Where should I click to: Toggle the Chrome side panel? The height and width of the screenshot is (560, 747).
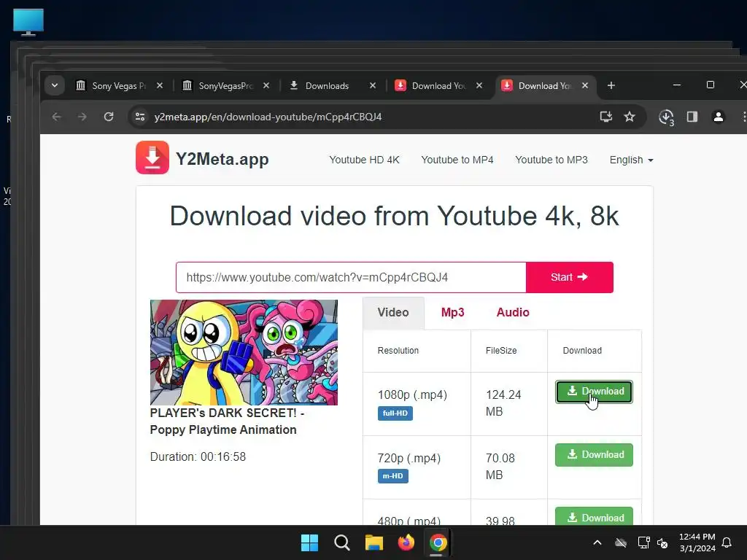692,117
